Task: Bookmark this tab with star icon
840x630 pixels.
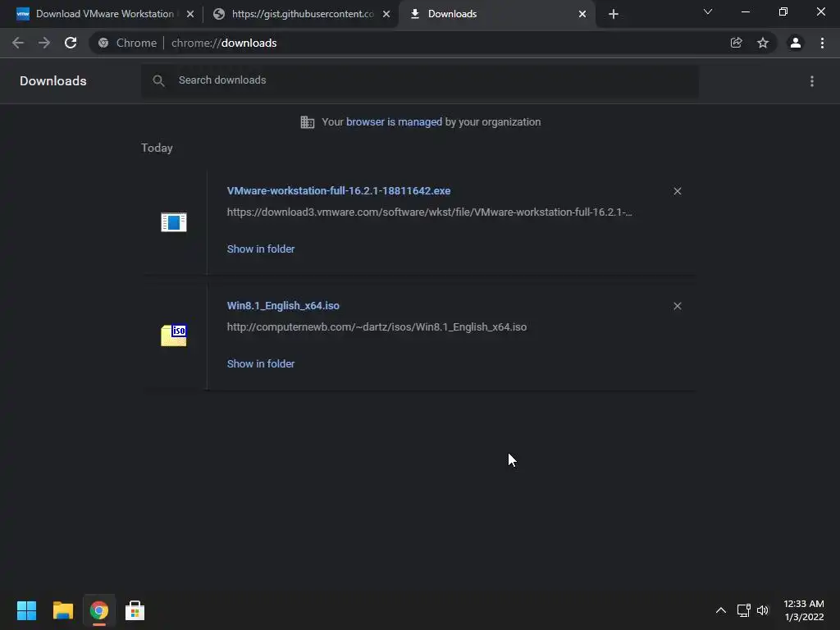Action: tap(763, 43)
